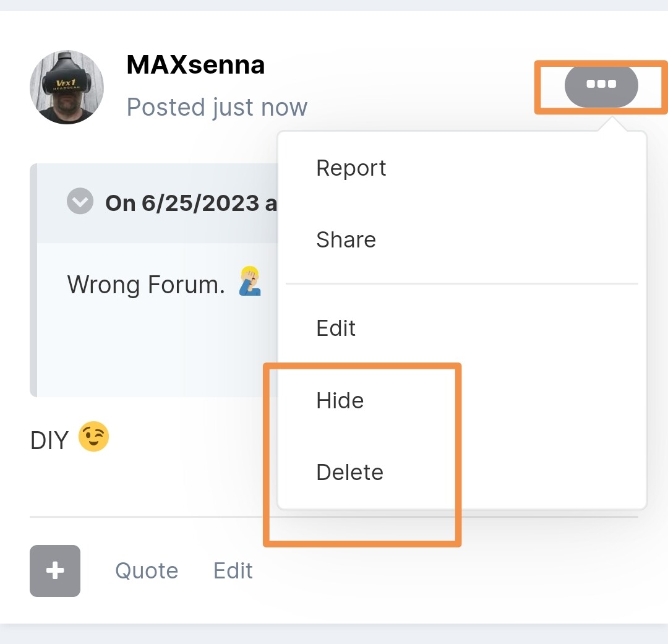
Task: Select Delete in the post options menu
Action: tap(349, 472)
